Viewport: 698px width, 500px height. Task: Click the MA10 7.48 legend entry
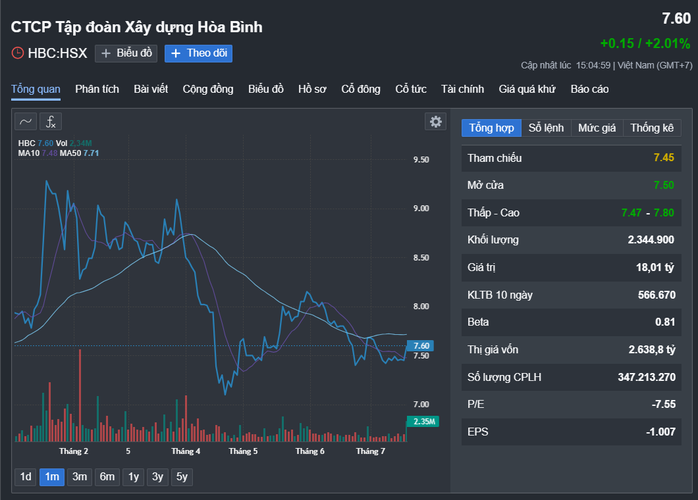point(37,153)
